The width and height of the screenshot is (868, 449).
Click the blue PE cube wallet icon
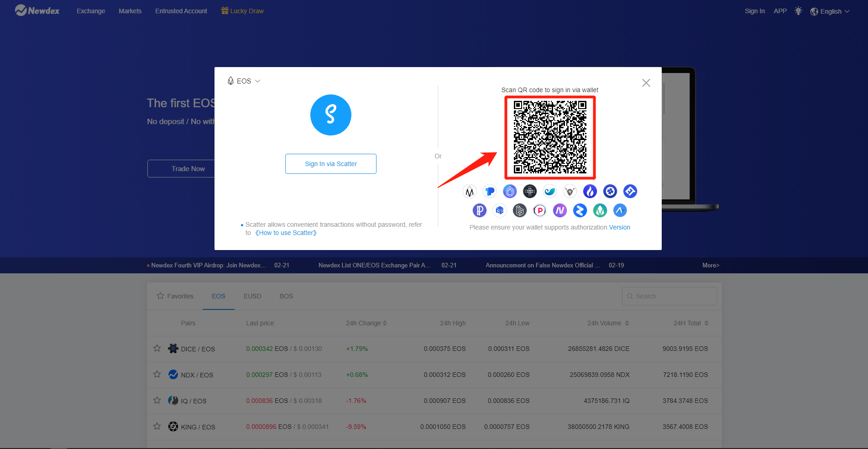point(500,210)
